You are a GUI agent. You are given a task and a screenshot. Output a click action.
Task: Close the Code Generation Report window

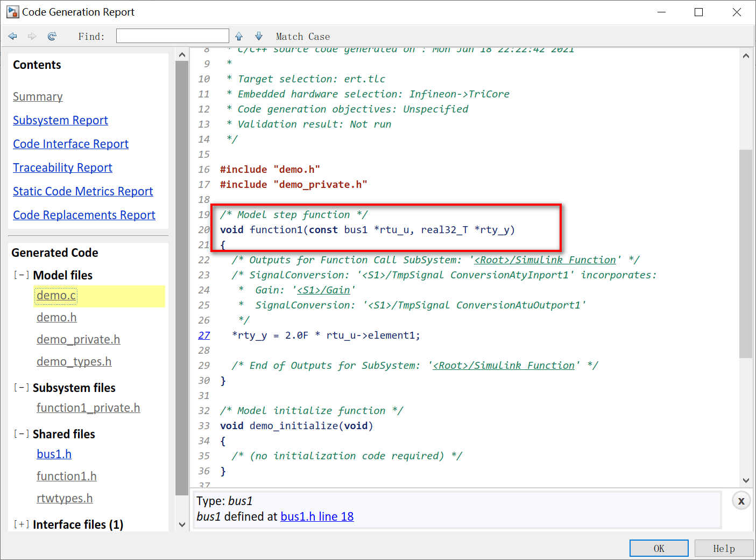pyautogui.click(x=737, y=12)
